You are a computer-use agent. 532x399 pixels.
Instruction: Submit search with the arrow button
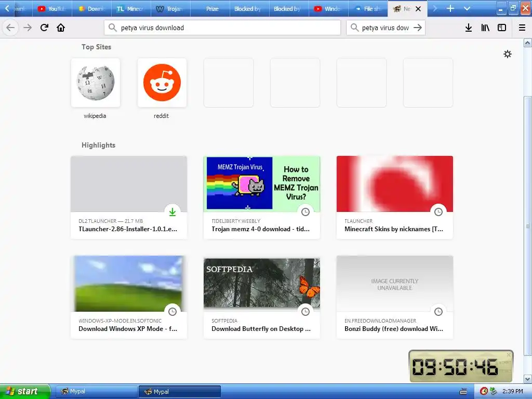418,28
